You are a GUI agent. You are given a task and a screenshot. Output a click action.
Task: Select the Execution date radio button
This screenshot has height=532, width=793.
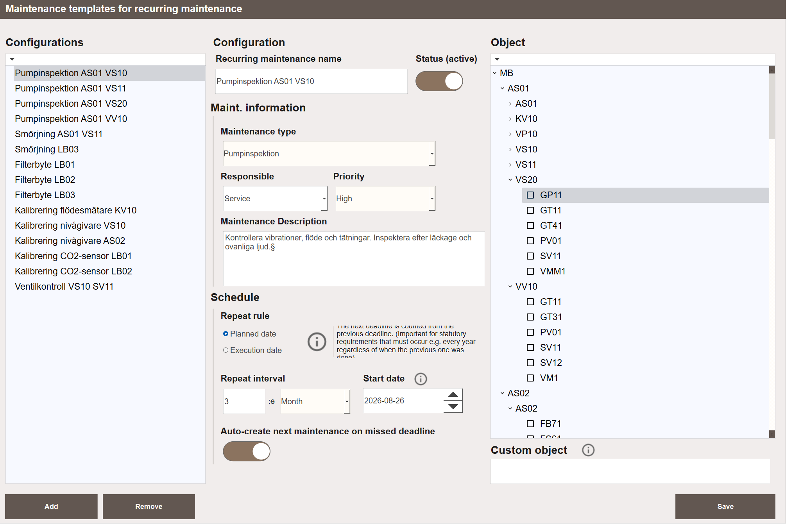pyautogui.click(x=226, y=350)
